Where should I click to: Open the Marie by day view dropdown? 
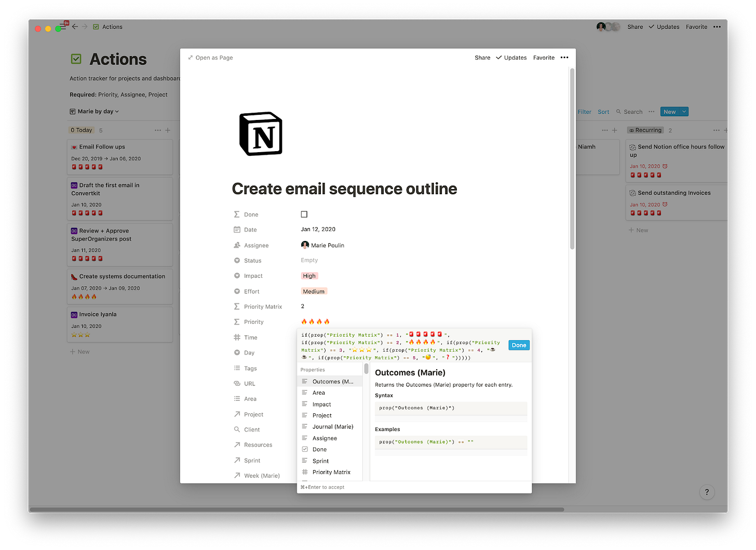pos(95,112)
